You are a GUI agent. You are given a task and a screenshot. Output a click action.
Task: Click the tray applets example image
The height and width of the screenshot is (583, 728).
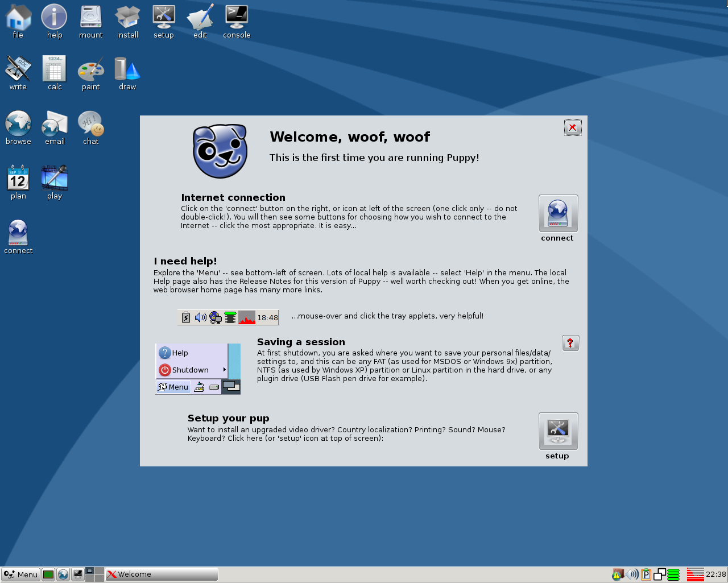pos(228,317)
